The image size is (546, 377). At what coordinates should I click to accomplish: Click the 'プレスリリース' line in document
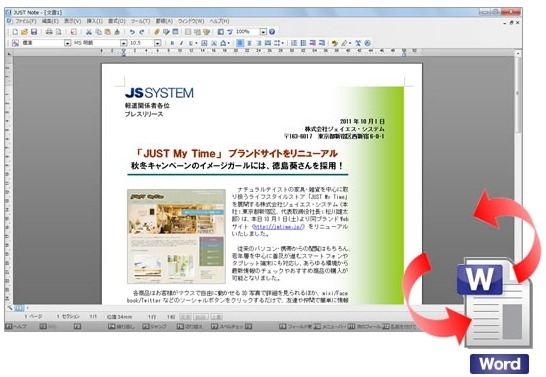pyautogui.click(x=144, y=114)
